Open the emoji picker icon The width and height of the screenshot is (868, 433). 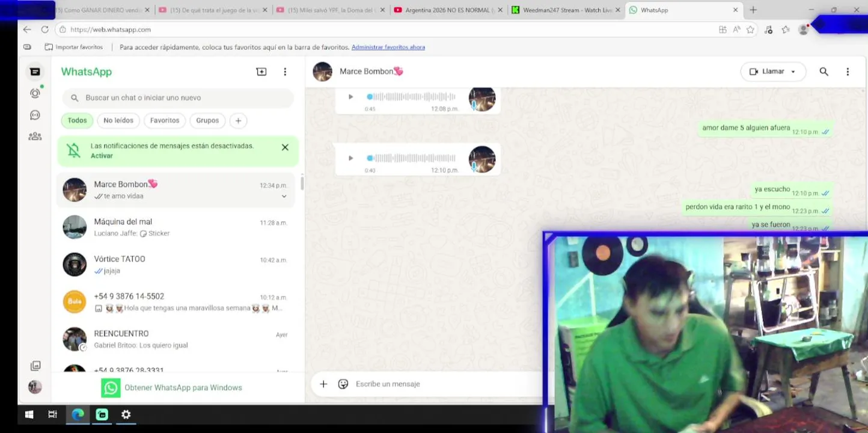click(343, 384)
